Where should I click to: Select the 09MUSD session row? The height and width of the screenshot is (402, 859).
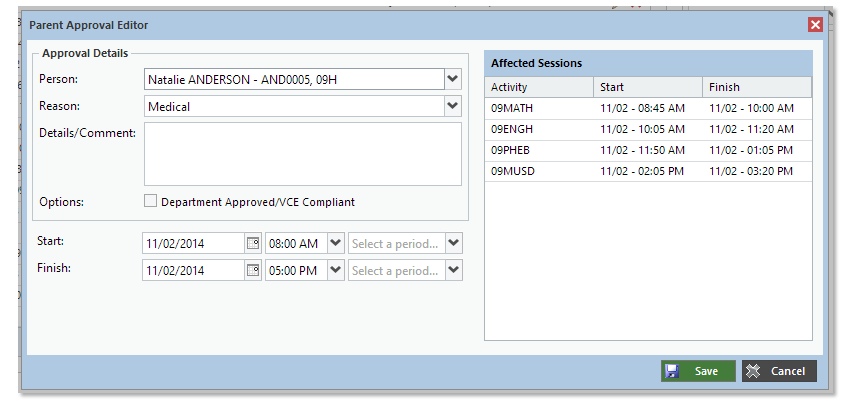click(x=648, y=171)
